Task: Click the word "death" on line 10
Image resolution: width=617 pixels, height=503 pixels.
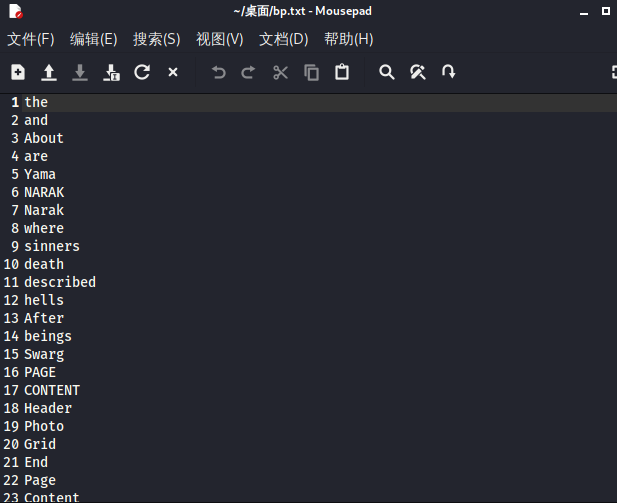Action: [x=44, y=264]
